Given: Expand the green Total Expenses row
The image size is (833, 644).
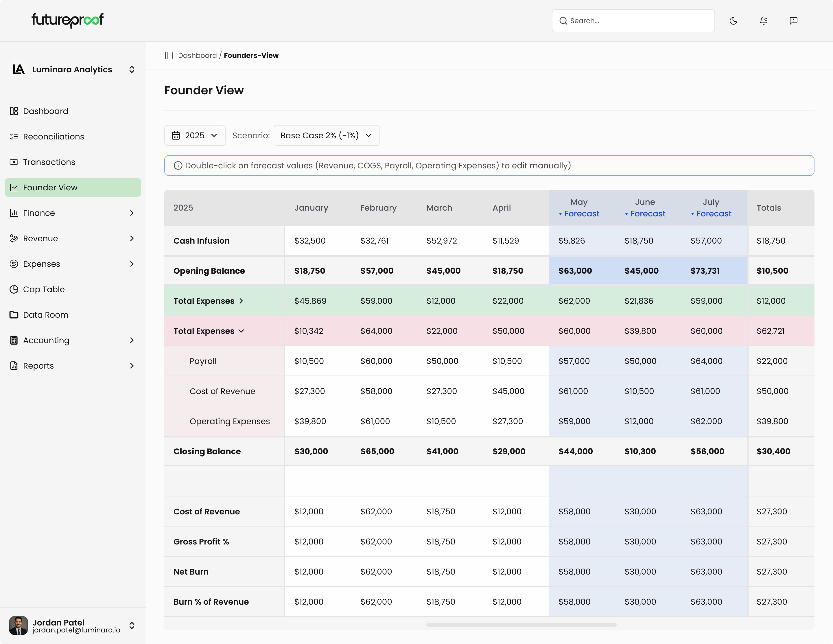Looking at the screenshot, I should 241,301.
